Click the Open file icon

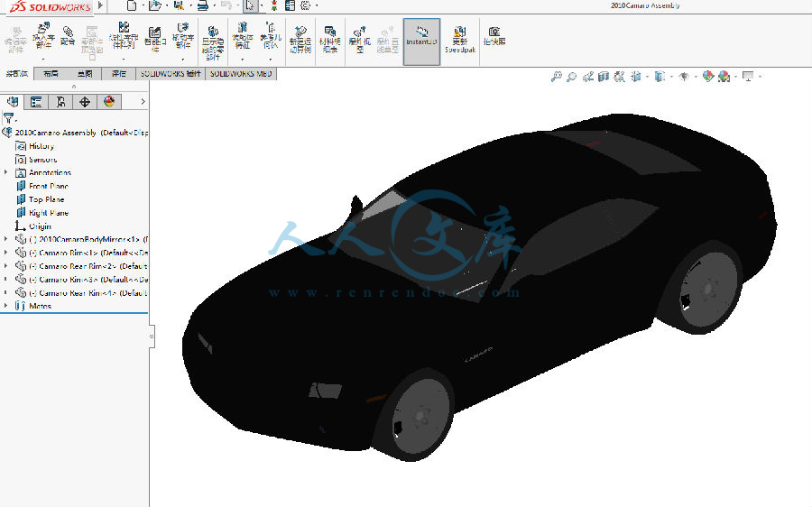pos(154,5)
